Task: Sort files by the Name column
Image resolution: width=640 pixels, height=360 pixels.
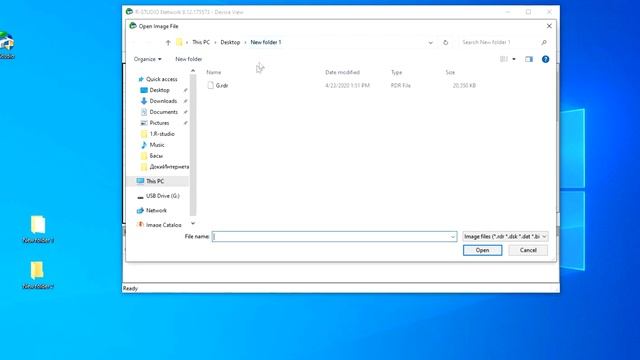Action: [x=213, y=72]
